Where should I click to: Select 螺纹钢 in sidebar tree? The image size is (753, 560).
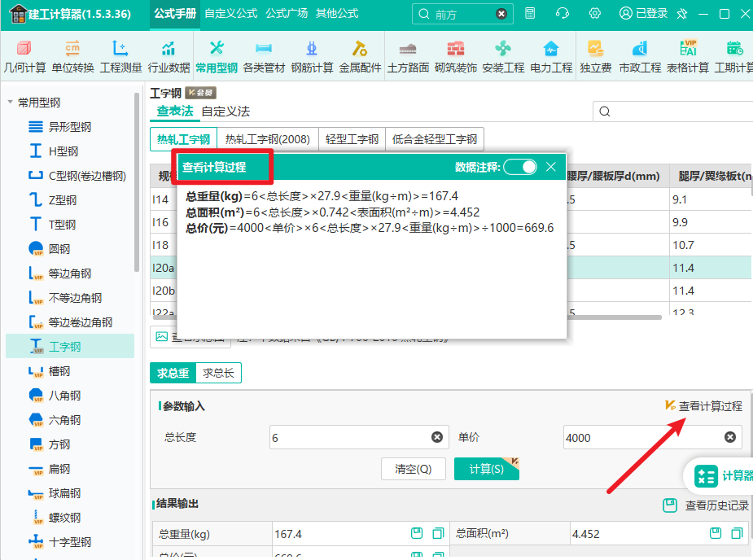[64, 518]
